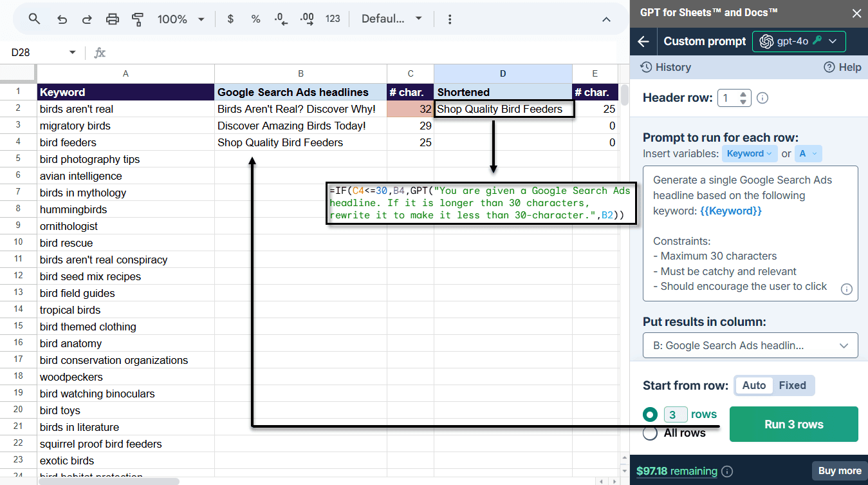Open the Help link in the sidebar
This screenshot has height=485, width=868.
coord(842,67)
